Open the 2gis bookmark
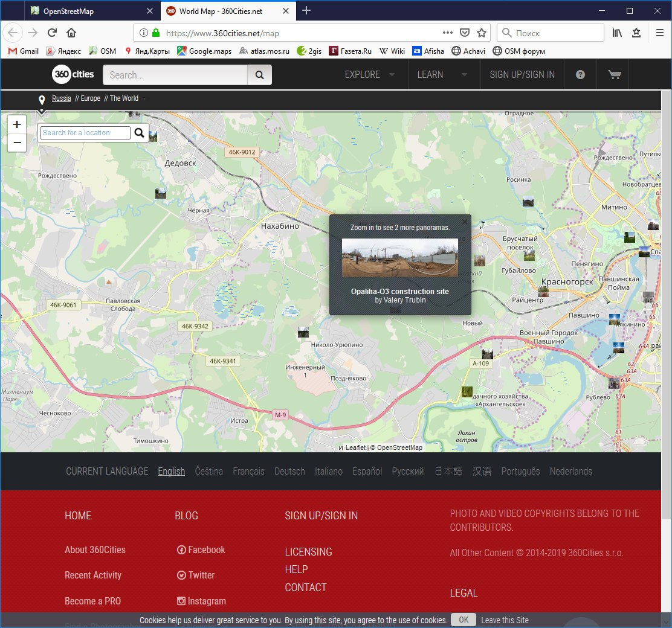 coord(309,51)
